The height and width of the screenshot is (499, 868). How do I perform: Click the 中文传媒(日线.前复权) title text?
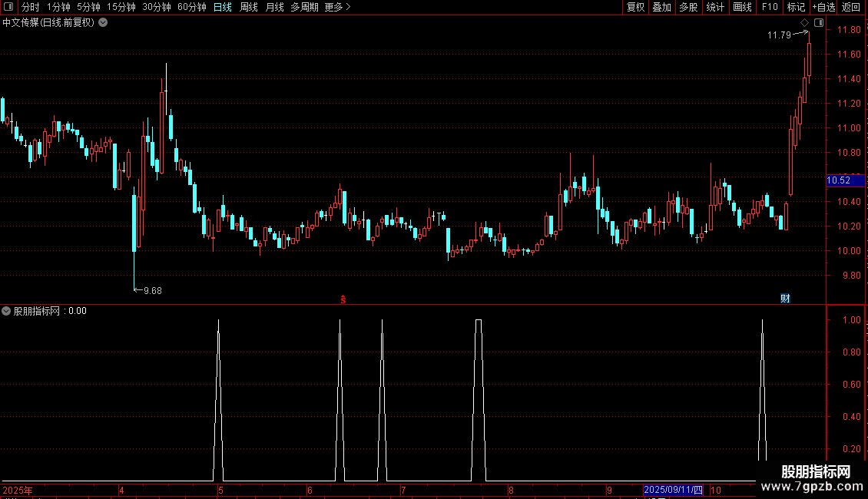pyautogui.click(x=48, y=23)
